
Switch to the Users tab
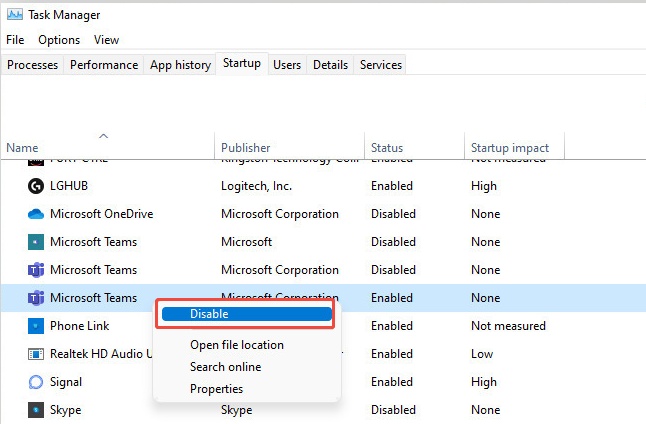click(x=287, y=65)
